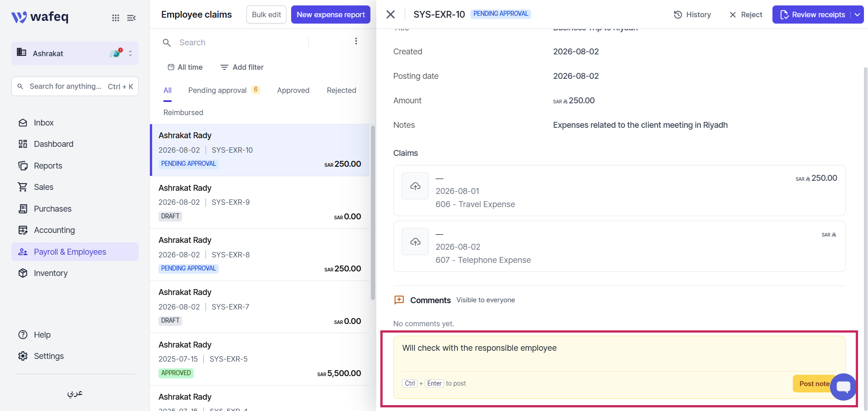Click the notification rocket icon beside Ashrakat
Image resolution: width=868 pixels, height=411 pixels.
pyautogui.click(x=116, y=53)
